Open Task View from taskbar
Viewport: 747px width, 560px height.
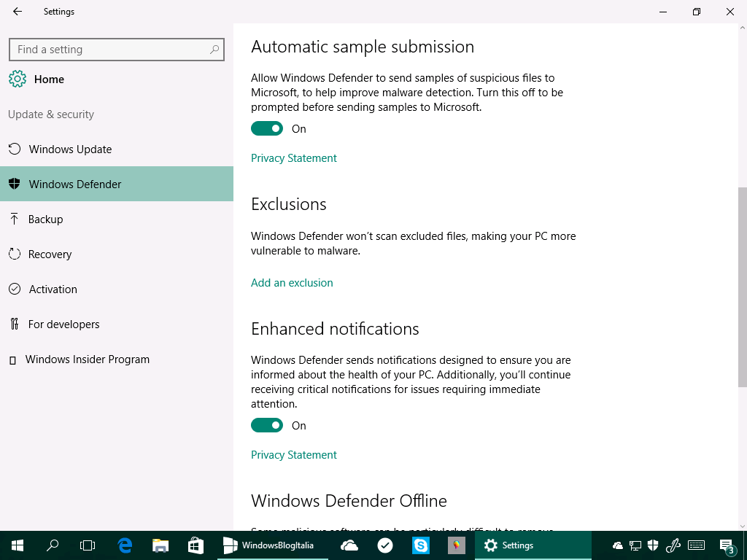pyautogui.click(x=88, y=545)
